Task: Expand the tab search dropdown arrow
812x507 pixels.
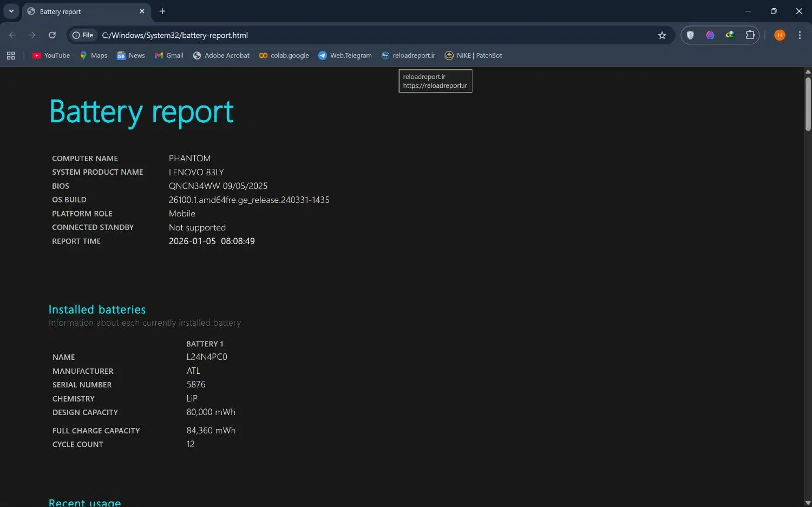Action: 11,11
